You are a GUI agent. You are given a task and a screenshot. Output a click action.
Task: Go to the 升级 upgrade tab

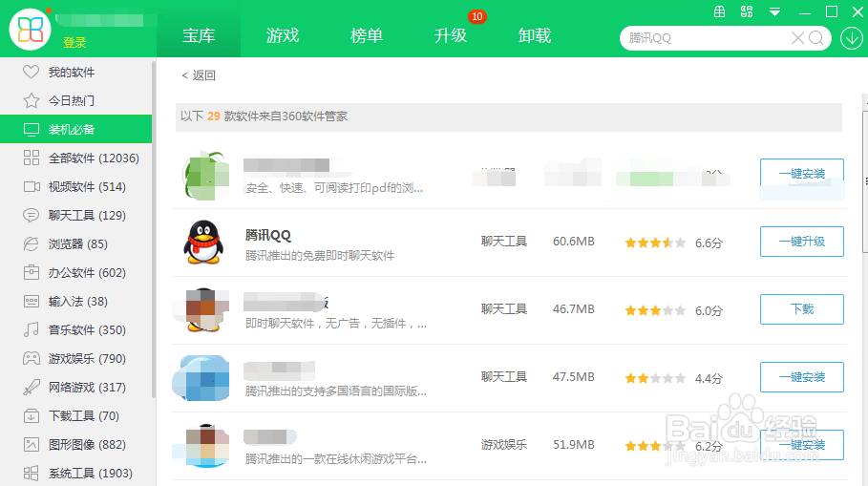451,35
